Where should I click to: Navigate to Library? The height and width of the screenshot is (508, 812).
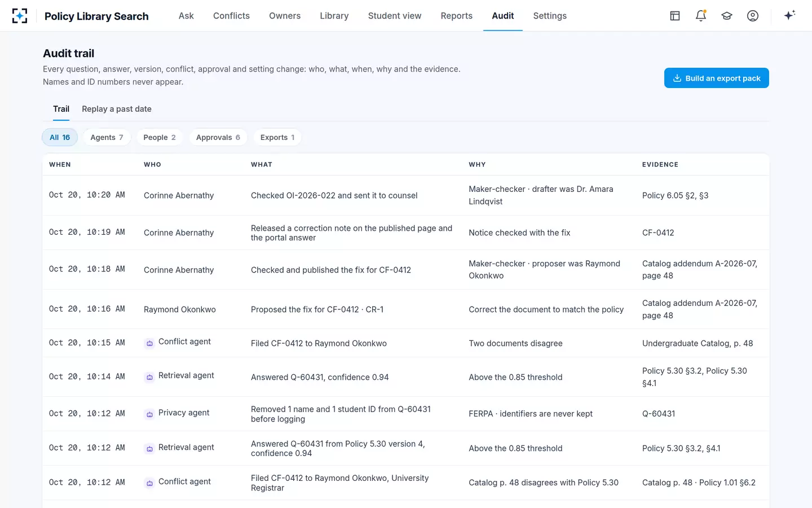pos(334,16)
